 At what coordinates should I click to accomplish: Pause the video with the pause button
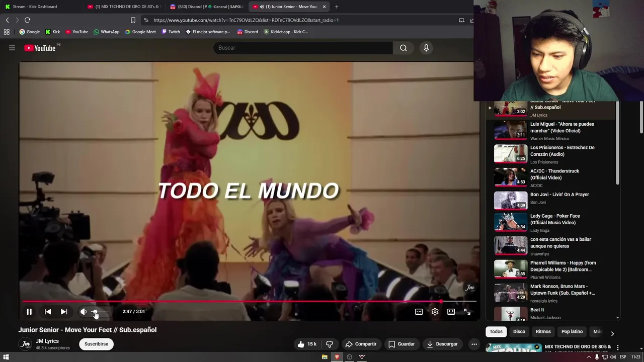pyautogui.click(x=29, y=312)
